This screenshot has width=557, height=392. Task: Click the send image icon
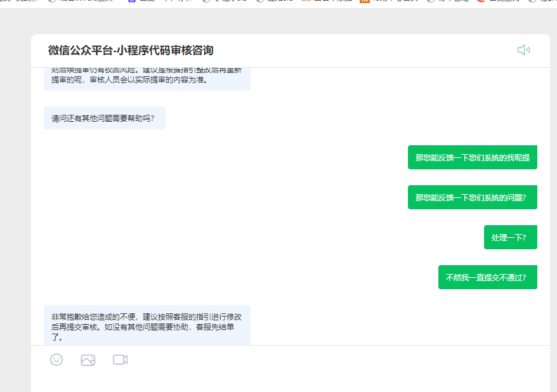pyautogui.click(x=88, y=360)
